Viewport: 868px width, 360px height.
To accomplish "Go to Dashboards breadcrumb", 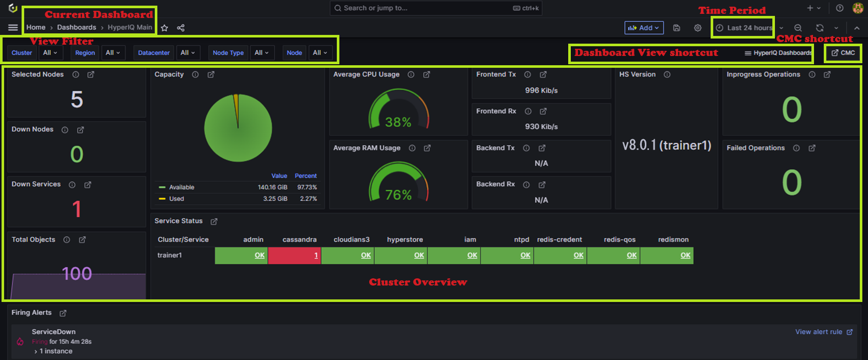I will point(77,28).
